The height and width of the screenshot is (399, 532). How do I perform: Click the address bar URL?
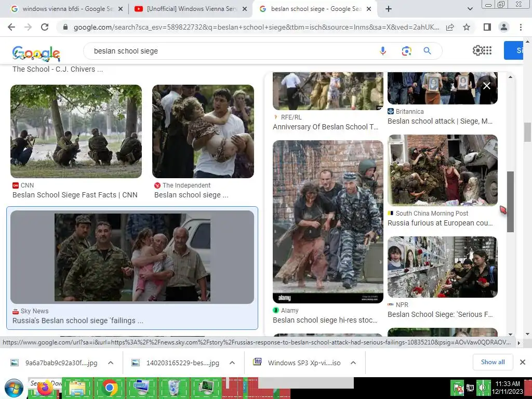click(x=256, y=27)
